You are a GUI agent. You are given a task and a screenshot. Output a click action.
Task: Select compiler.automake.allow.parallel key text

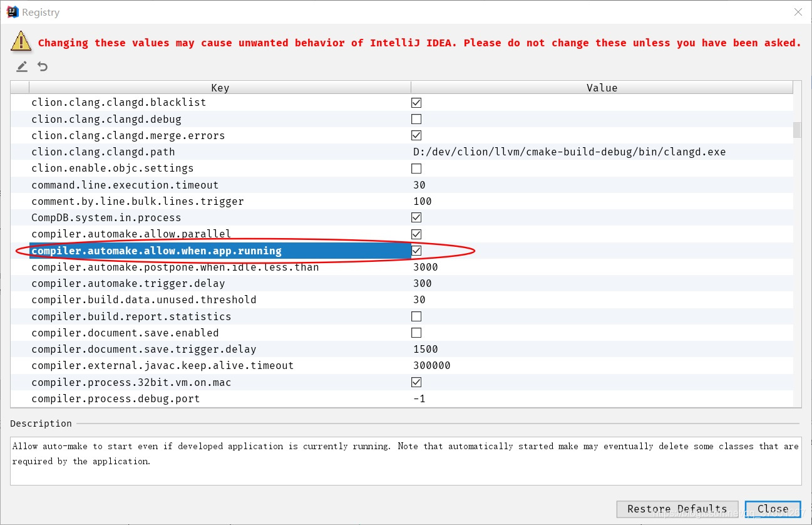[131, 234]
